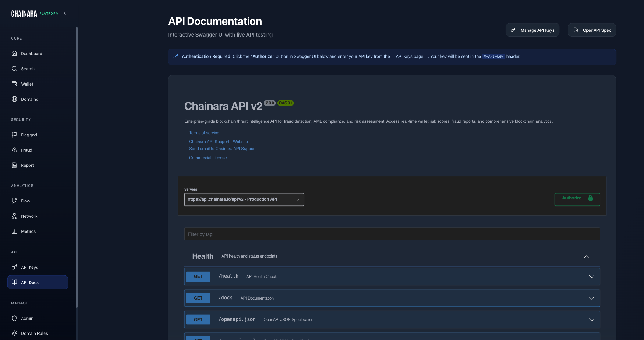Click the Dashboard home icon

(14, 53)
